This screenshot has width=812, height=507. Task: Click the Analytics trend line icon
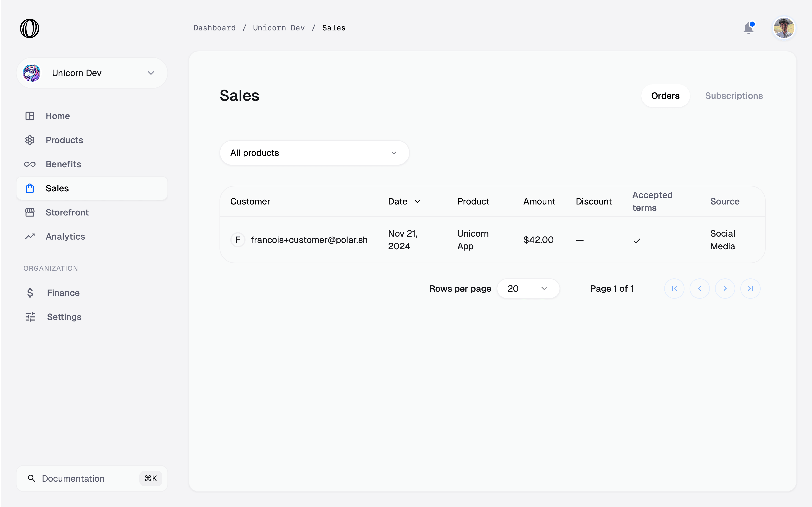[30, 236]
